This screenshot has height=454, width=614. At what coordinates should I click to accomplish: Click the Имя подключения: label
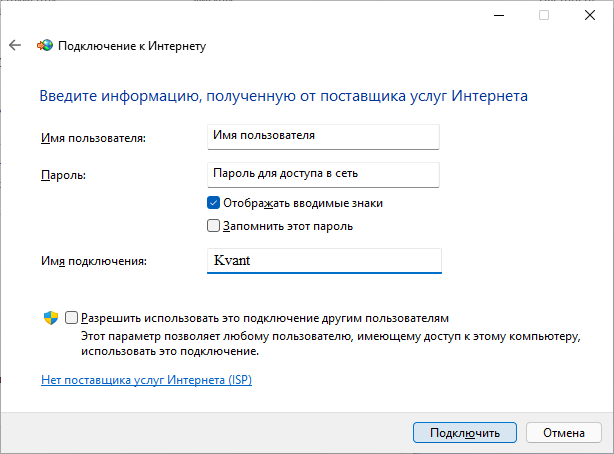pyautogui.click(x=94, y=261)
